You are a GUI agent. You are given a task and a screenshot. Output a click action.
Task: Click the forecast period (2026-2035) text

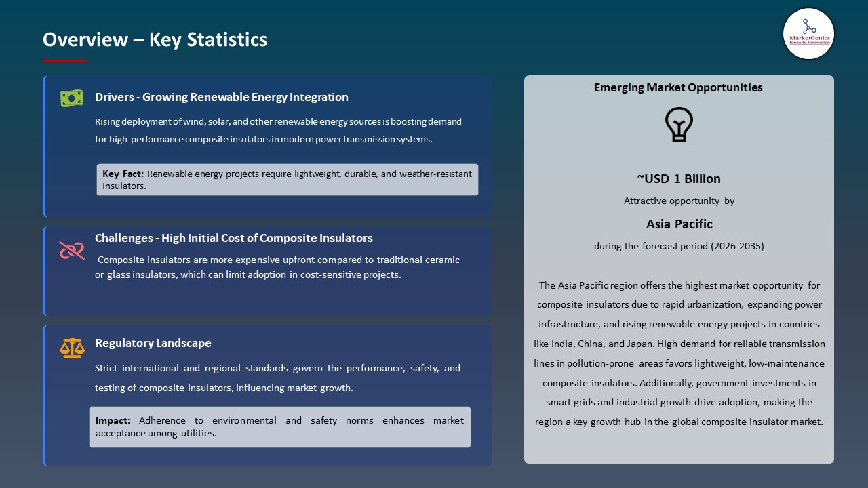[679, 246]
